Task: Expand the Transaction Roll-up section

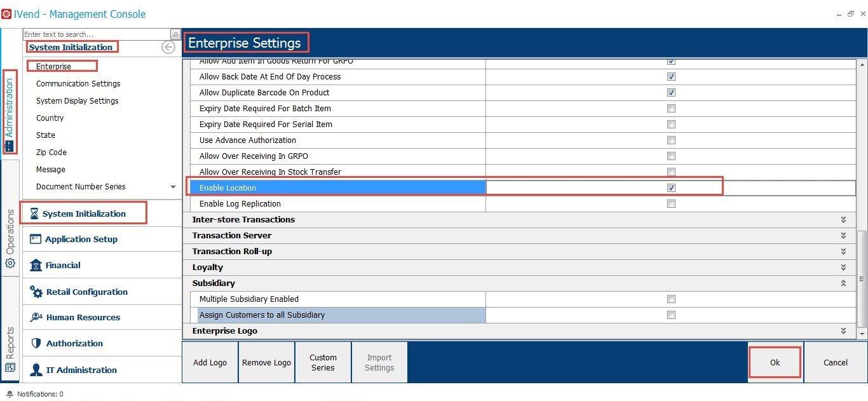Action: coord(843,251)
